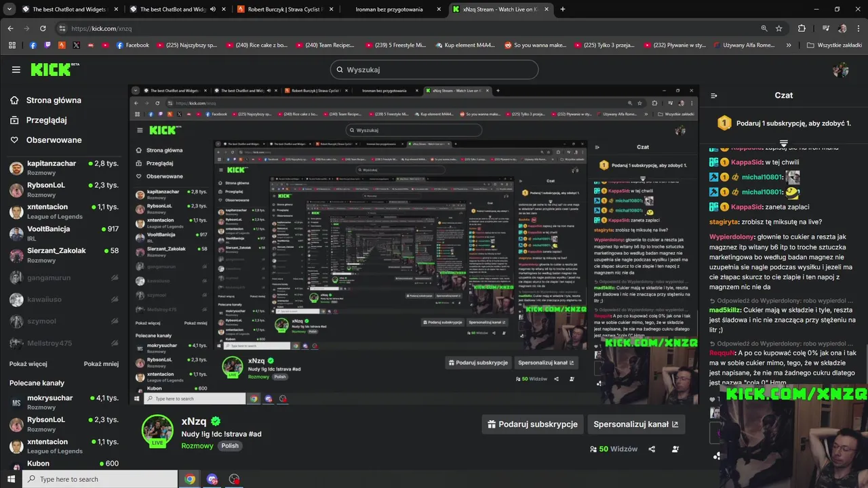
Task: Bookmark this page with the star
Action: click(779, 28)
